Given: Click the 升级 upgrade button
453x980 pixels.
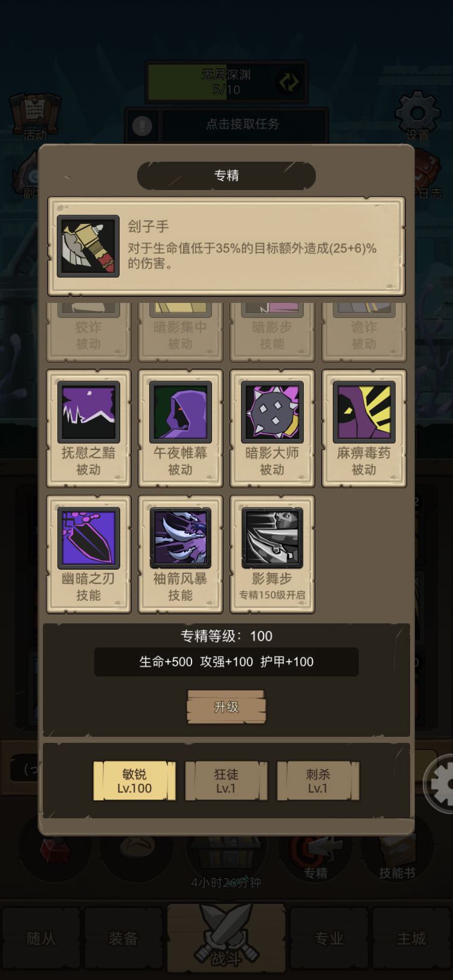Looking at the screenshot, I should tap(226, 707).
